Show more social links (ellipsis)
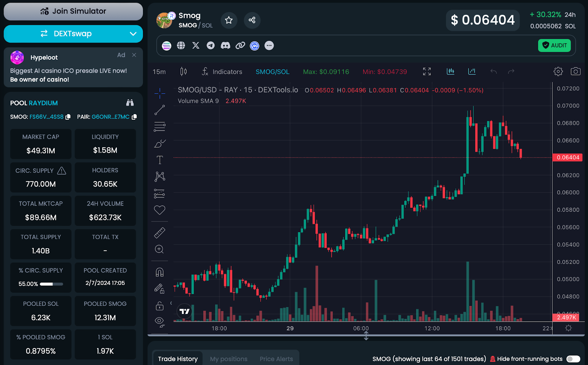The image size is (588, 365). coord(269,46)
